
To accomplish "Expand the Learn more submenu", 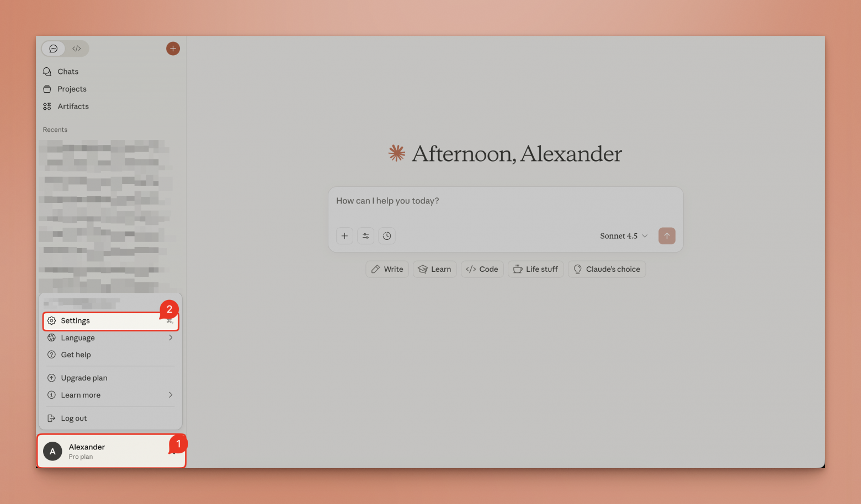I will click(x=110, y=395).
